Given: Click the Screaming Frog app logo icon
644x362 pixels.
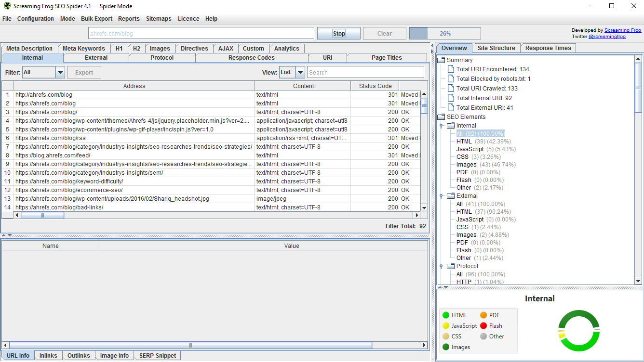Looking at the screenshot, I should [7, 6].
